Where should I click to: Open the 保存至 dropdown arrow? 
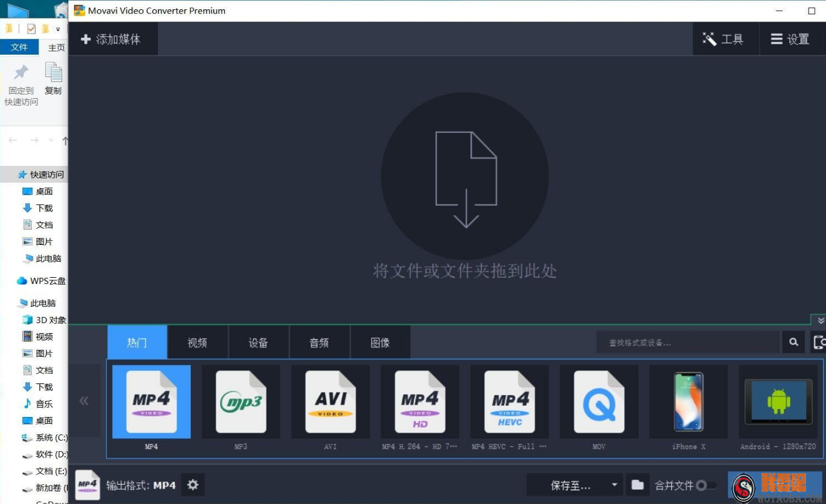(x=614, y=485)
